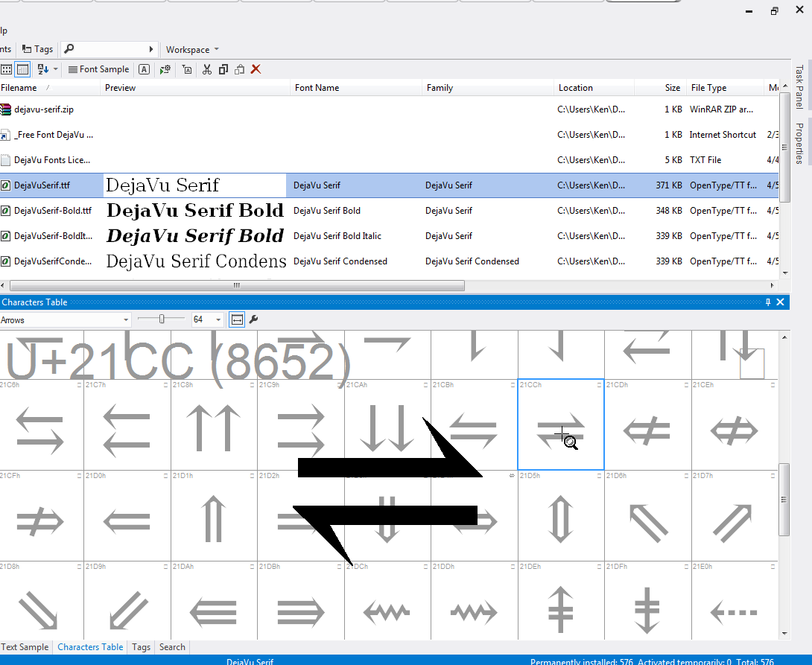
Task: Pin the Characters Table panel
Action: click(x=768, y=302)
